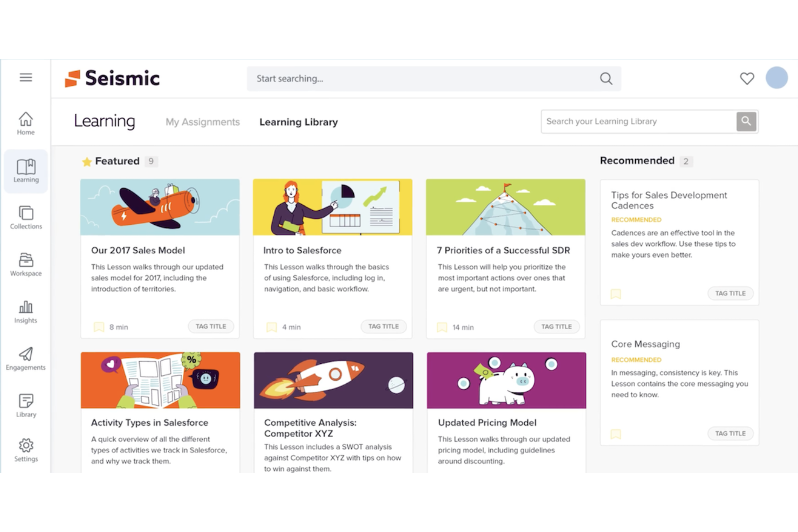The image size is (798, 532).
Task: Open the hamburger navigation menu
Action: coord(25,77)
